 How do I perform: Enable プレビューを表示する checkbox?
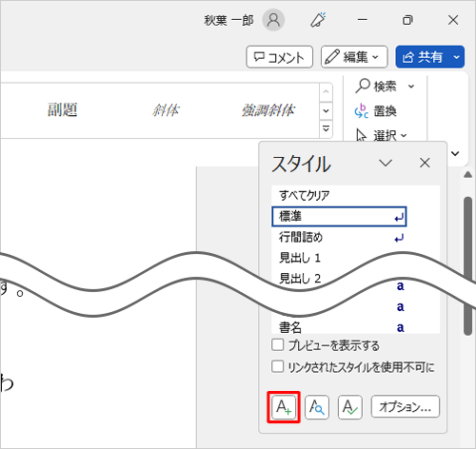point(278,344)
